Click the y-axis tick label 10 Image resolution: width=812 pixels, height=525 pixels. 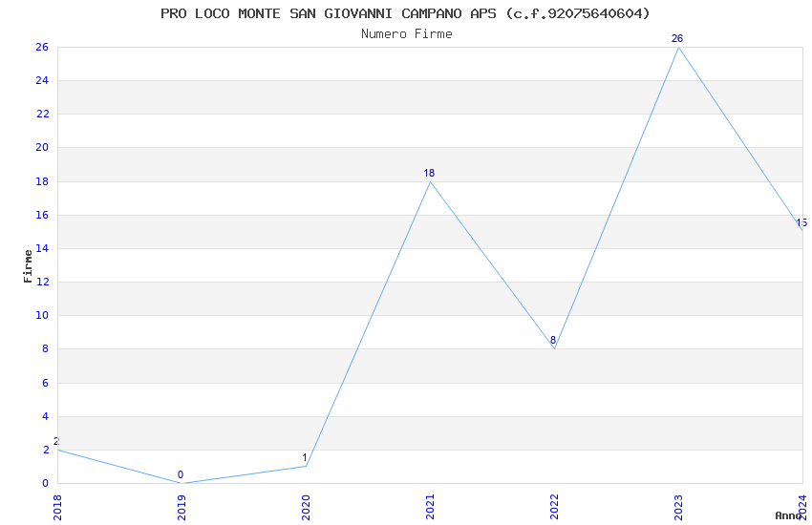[x=42, y=315]
